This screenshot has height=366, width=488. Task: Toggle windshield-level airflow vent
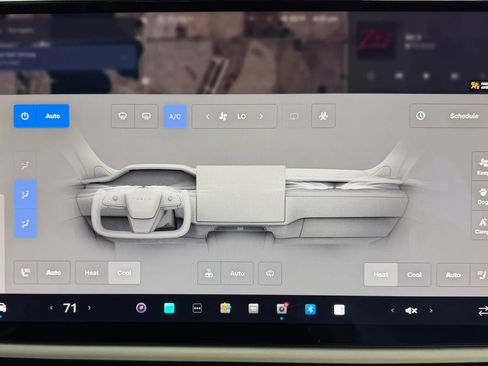click(x=25, y=165)
